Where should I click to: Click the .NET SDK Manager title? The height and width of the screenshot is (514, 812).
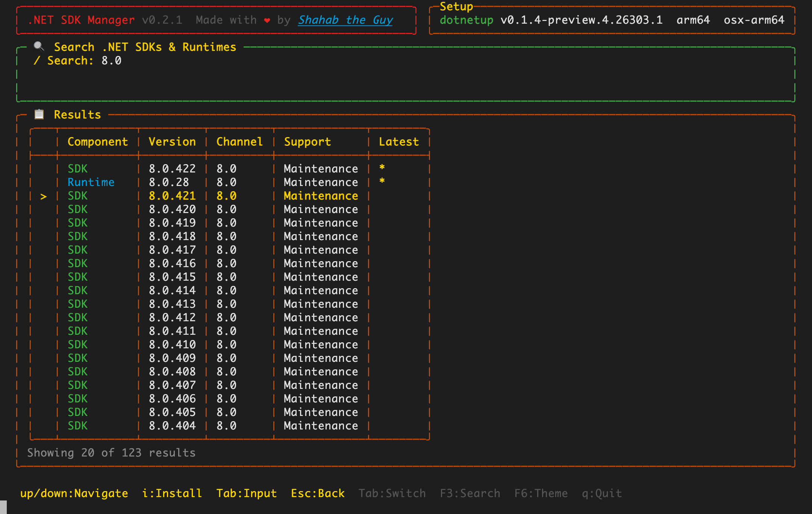81,20
